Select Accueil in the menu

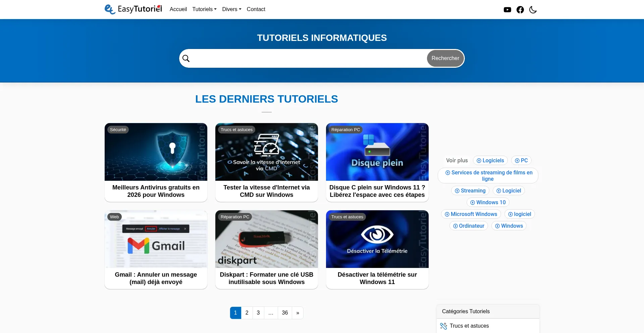[178, 9]
